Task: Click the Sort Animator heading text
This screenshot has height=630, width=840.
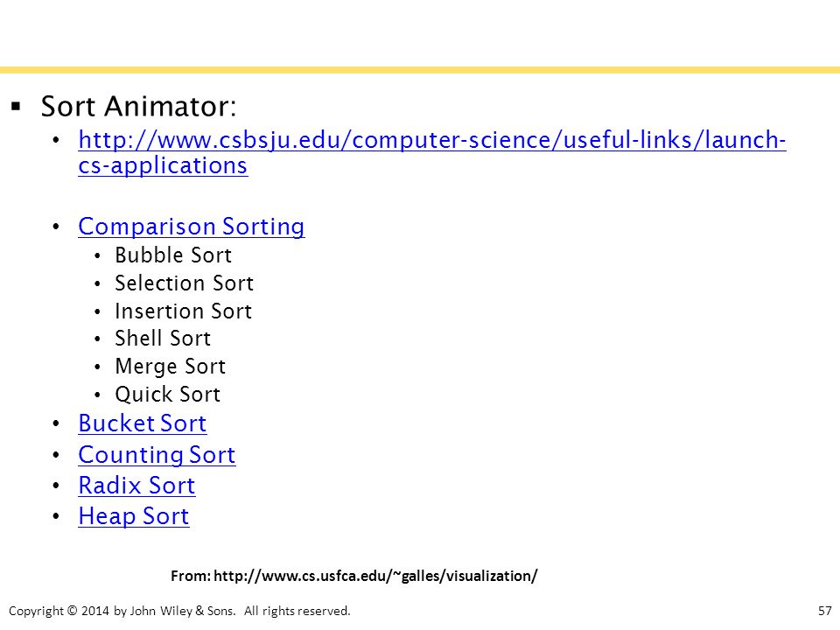Action: (139, 106)
